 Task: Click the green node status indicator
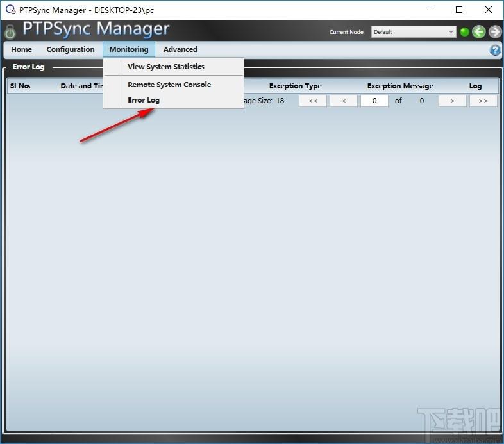tap(465, 32)
